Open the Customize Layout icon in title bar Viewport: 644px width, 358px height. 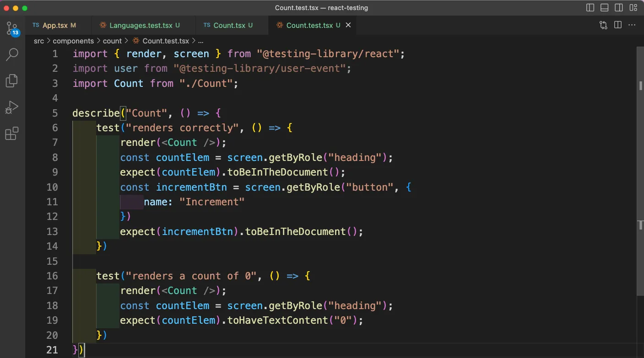633,8
